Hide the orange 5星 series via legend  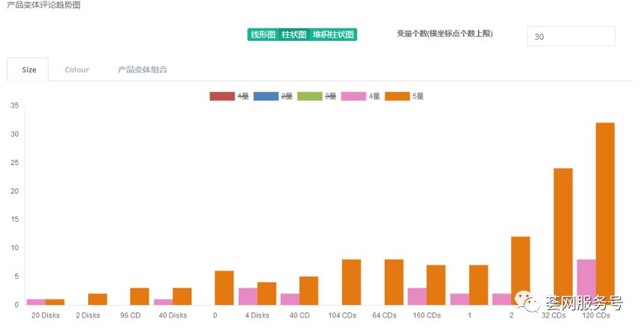pos(397,96)
